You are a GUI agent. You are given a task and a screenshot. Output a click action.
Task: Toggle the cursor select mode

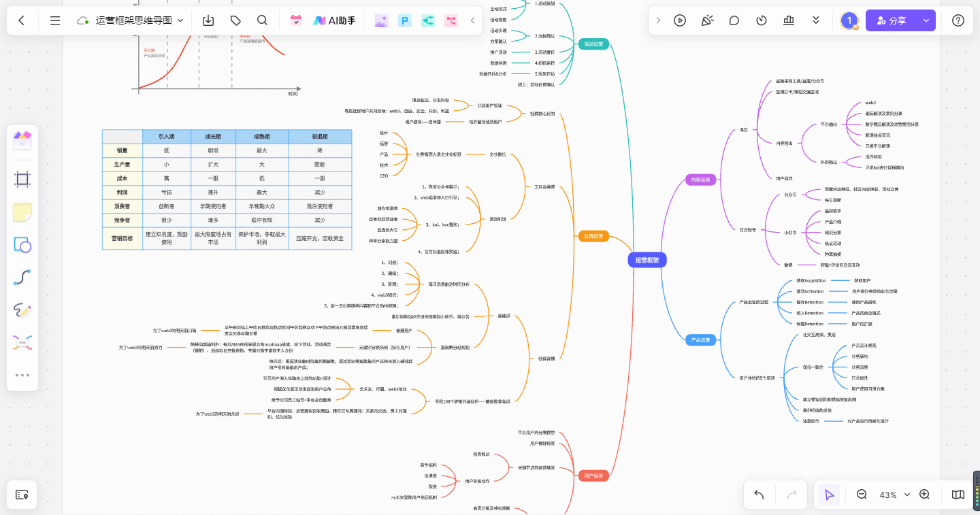(x=829, y=495)
